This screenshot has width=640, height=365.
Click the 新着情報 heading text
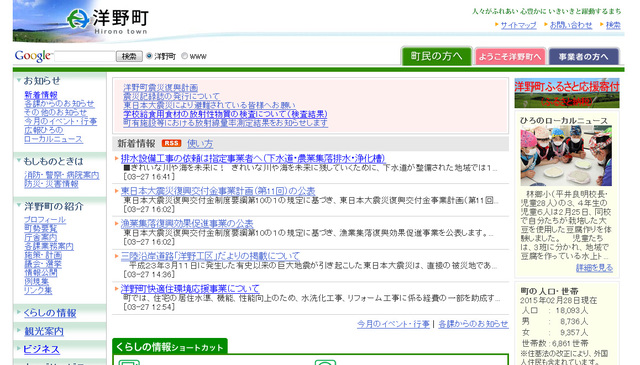136,144
